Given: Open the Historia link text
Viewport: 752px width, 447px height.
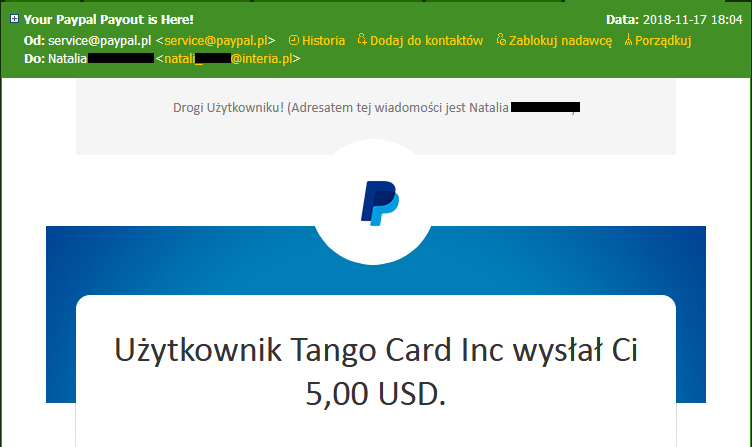Looking at the screenshot, I should click(324, 41).
